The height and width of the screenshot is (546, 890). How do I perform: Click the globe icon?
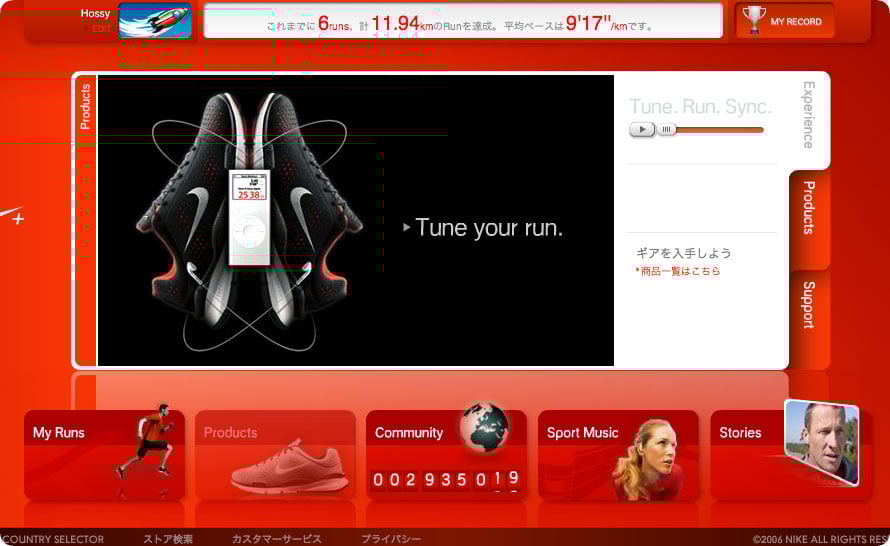point(484,426)
